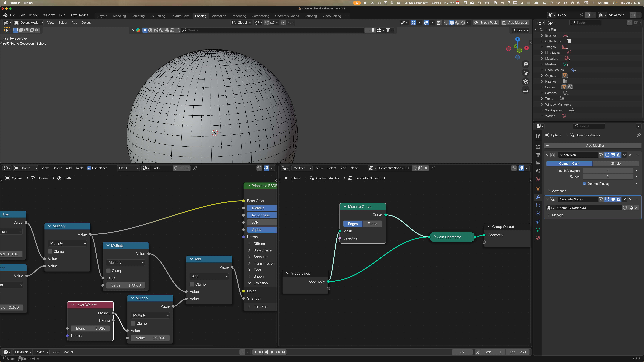The width and height of the screenshot is (644, 362).
Task: Open the Object Constraints properties tab
Action: tap(538, 222)
